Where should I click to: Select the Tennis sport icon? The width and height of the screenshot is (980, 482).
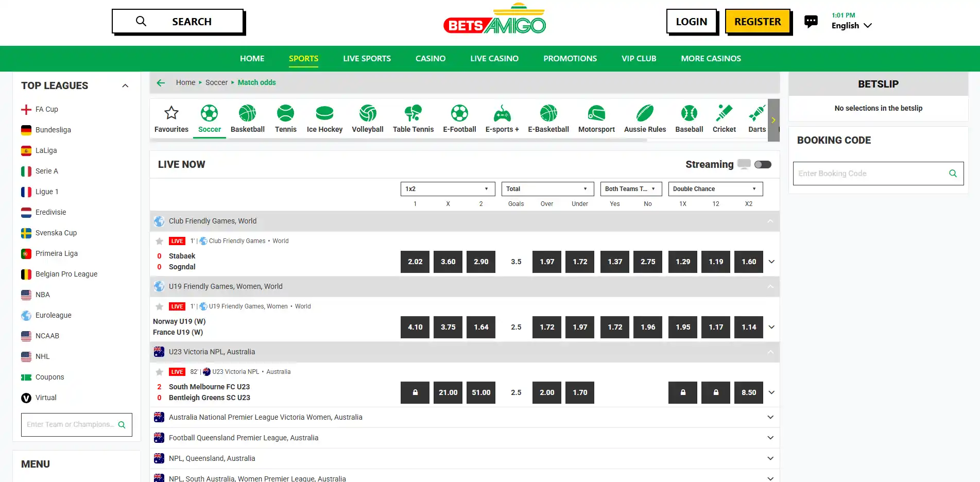pyautogui.click(x=286, y=113)
